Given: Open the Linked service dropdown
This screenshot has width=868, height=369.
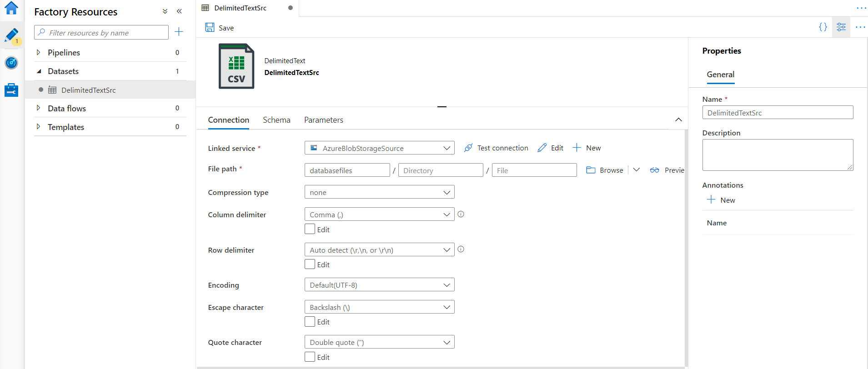Looking at the screenshot, I should point(379,148).
